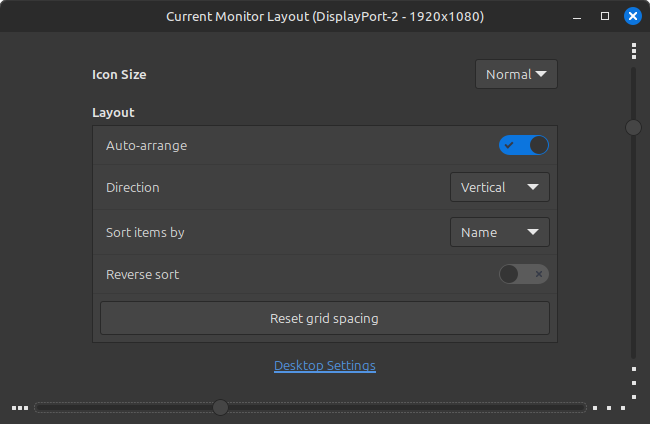Click the window title Current Monitor Layout
This screenshot has width=650, height=424.
coord(325,17)
